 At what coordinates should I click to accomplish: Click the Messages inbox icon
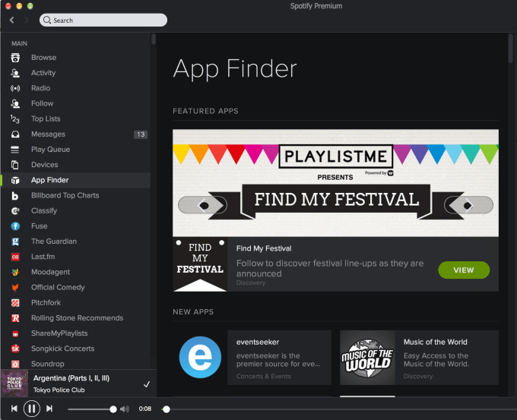[15, 134]
